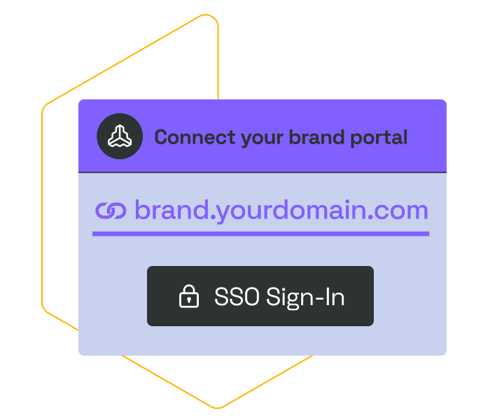Open the brand.yourdomain.com link
The height and width of the screenshot is (420, 504).
click(x=281, y=211)
